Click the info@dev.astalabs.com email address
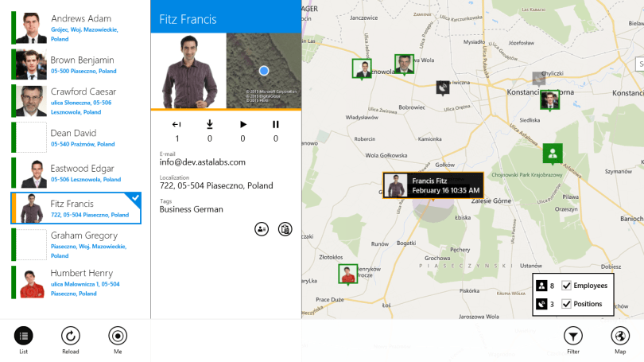 (203, 162)
